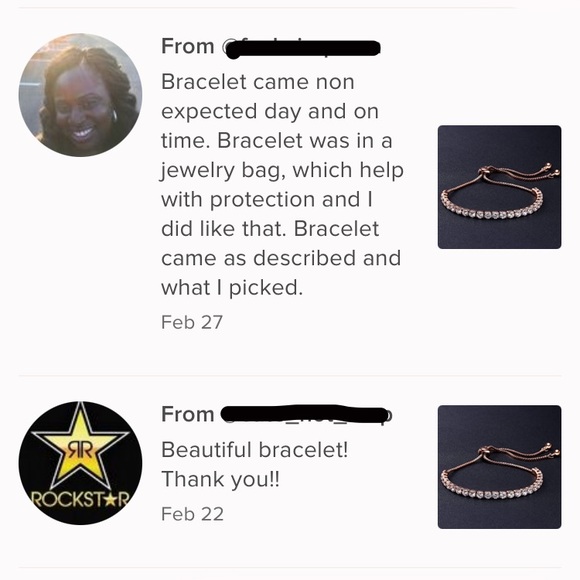Image resolution: width=580 pixels, height=580 pixels.
Task: Tap the 'Thank you!!' review line
Action: coord(220,479)
